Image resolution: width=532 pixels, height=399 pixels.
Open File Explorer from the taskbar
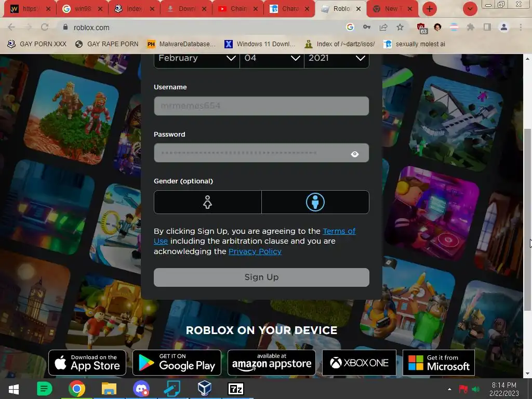click(x=109, y=389)
